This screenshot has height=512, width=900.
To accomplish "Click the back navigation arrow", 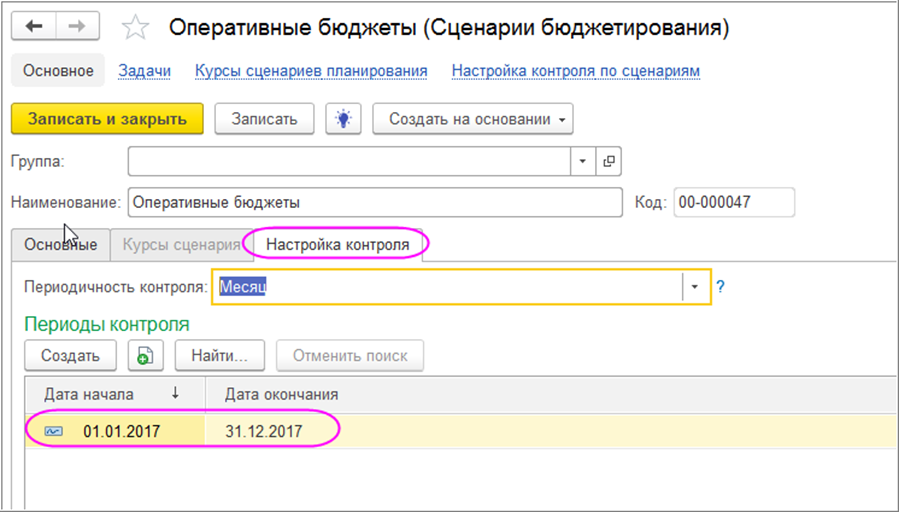I will pyautogui.click(x=35, y=27).
